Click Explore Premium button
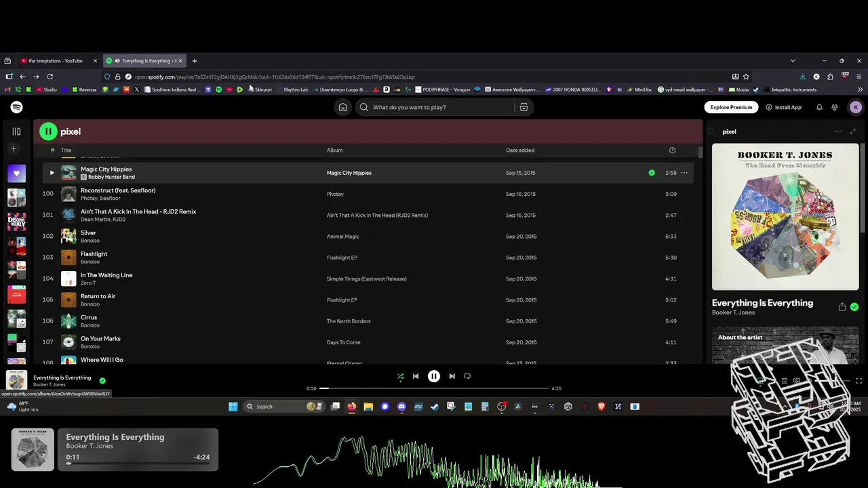This screenshot has width=868, height=488. point(731,107)
